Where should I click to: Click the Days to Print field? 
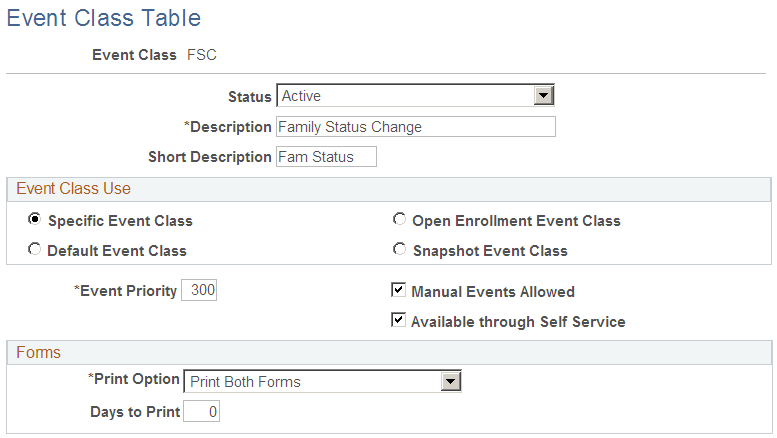click(202, 411)
